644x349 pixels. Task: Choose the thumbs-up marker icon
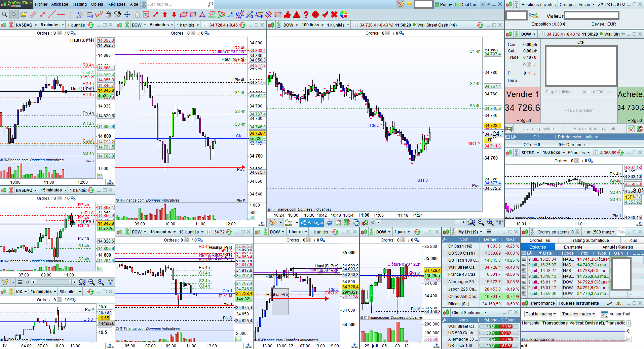[287, 14]
